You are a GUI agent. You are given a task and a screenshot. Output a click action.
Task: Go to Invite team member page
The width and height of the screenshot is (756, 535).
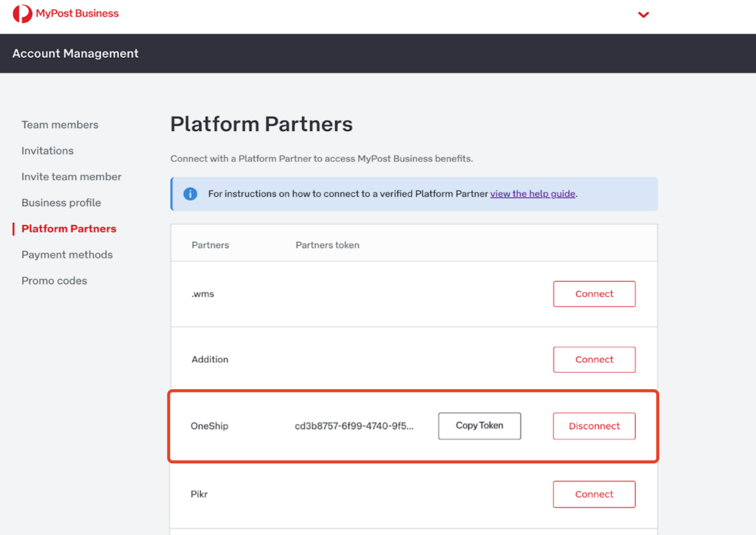click(72, 177)
